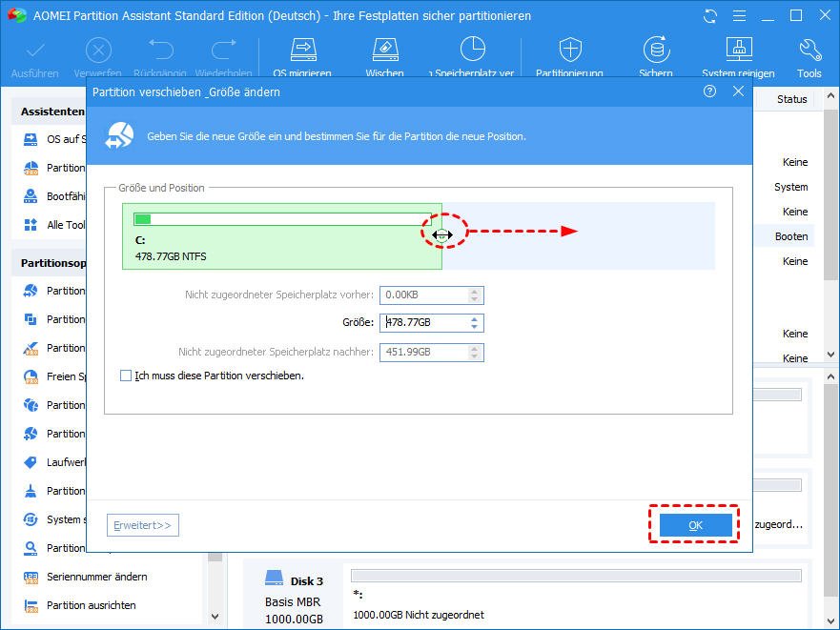Open the OS migrieren tool
The image size is (840, 630).
click(303, 50)
